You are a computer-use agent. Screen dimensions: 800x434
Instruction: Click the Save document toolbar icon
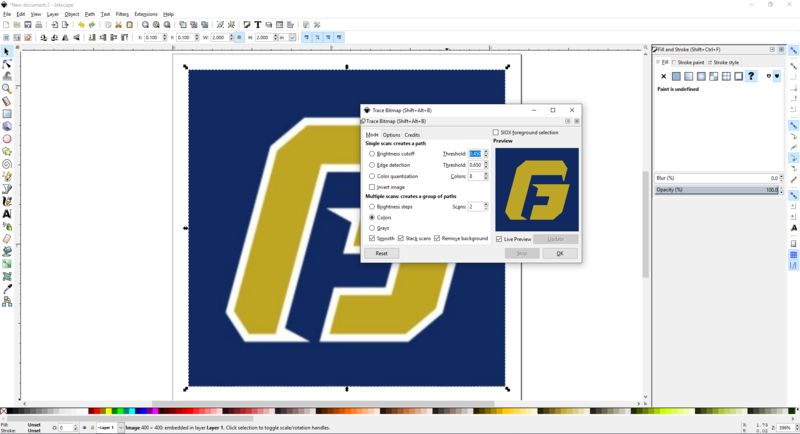click(x=28, y=24)
